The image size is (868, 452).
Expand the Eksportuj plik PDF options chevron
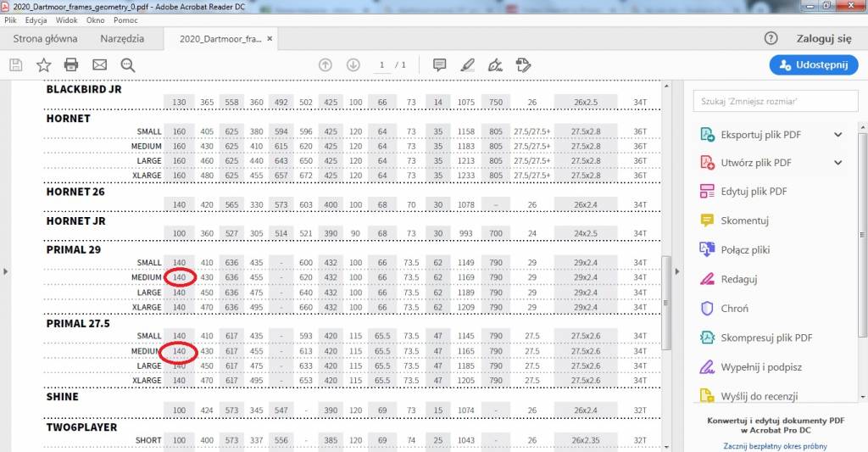(x=838, y=135)
